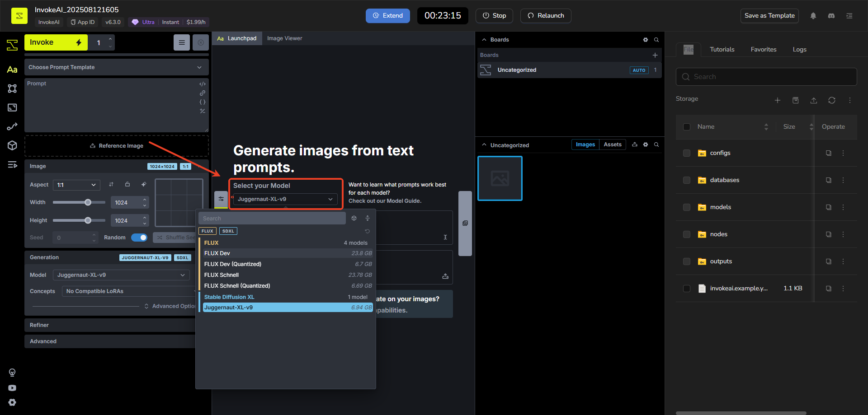Image resolution: width=868 pixels, height=415 pixels.
Task: Select FLUX Schnell from the model list
Action: (288, 275)
